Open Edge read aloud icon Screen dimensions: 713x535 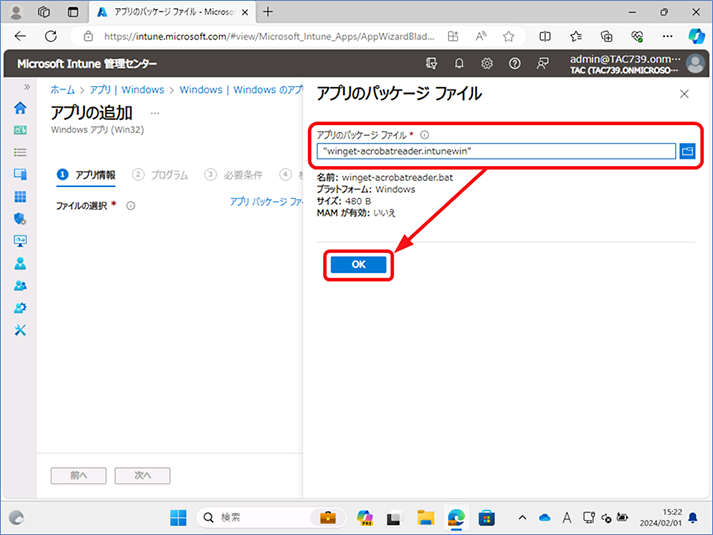(x=481, y=36)
